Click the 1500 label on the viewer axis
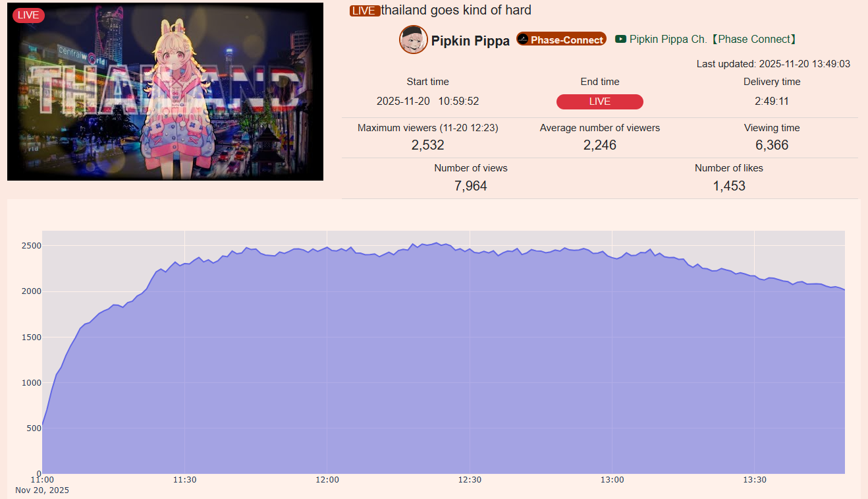 coord(31,337)
